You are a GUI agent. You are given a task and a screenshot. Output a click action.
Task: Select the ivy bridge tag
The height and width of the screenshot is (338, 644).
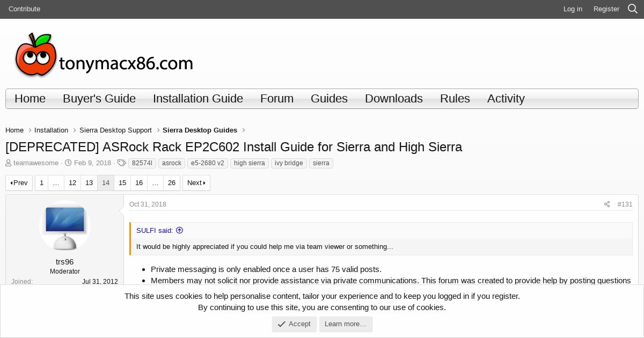point(289,163)
